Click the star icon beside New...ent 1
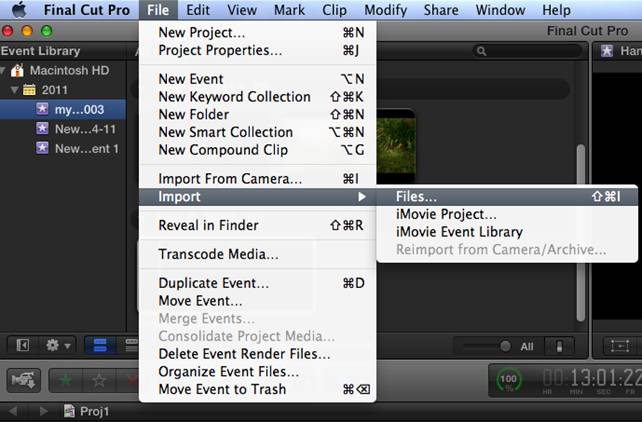 tap(42, 148)
